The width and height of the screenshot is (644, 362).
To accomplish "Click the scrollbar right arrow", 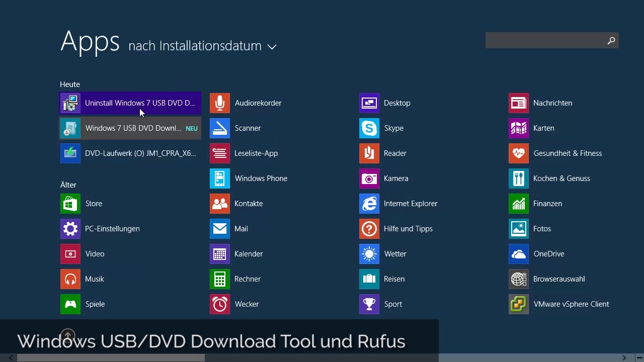I will click(x=624, y=358).
